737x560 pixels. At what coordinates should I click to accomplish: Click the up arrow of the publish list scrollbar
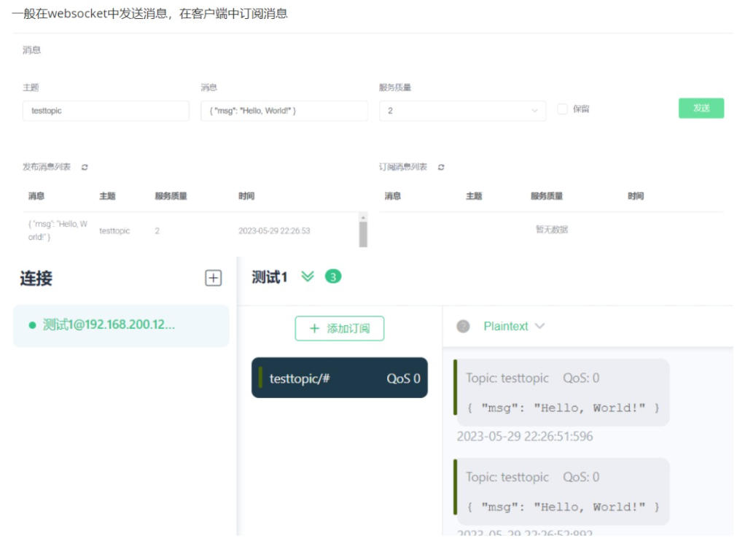tap(362, 217)
